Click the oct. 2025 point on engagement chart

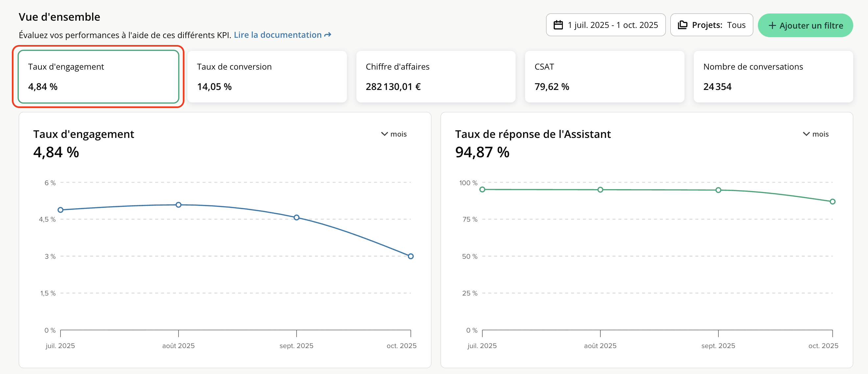pyautogui.click(x=410, y=256)
